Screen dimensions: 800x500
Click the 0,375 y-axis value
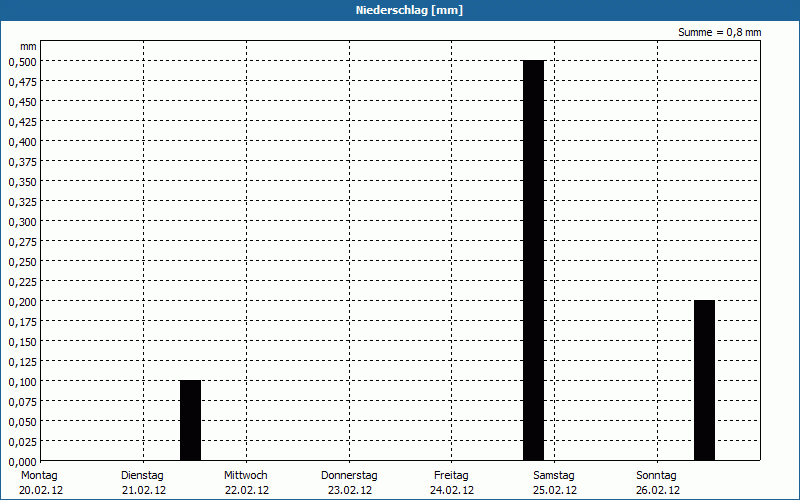click(x=22, y=162)
